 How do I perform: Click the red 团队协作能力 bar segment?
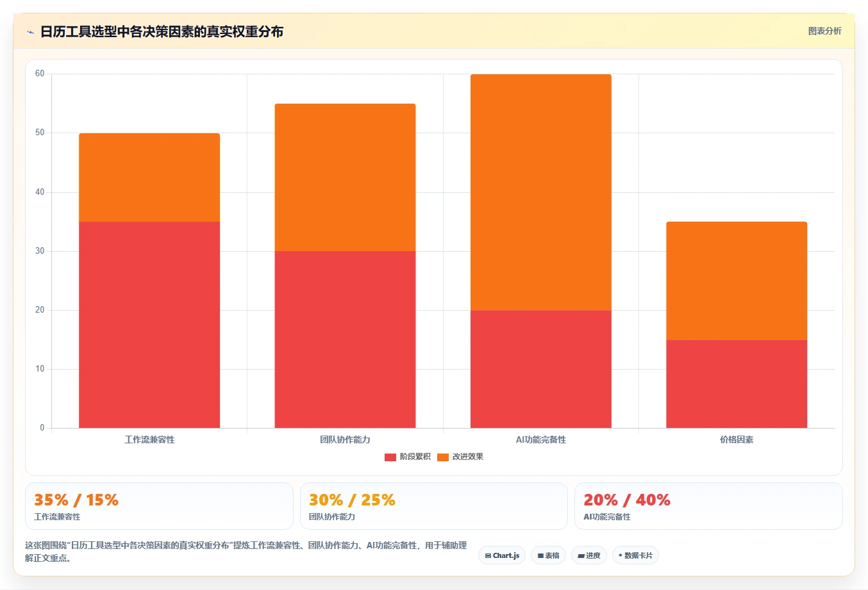(345, 340)
